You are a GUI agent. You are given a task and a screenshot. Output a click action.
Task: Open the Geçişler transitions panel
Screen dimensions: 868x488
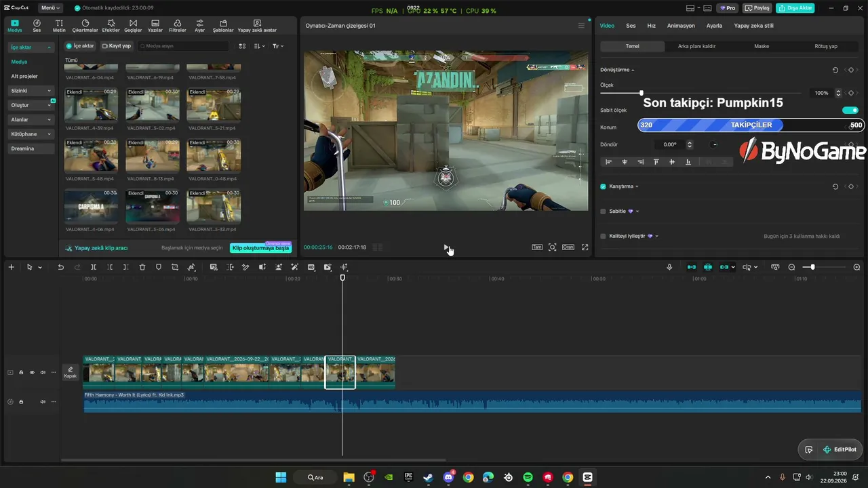click(133, 26)
